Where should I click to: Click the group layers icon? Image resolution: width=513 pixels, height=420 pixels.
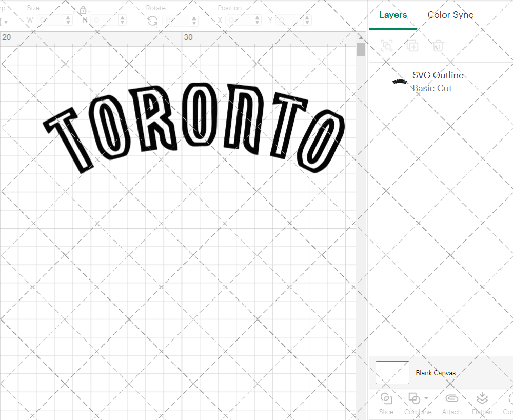(x=386, y=46)
